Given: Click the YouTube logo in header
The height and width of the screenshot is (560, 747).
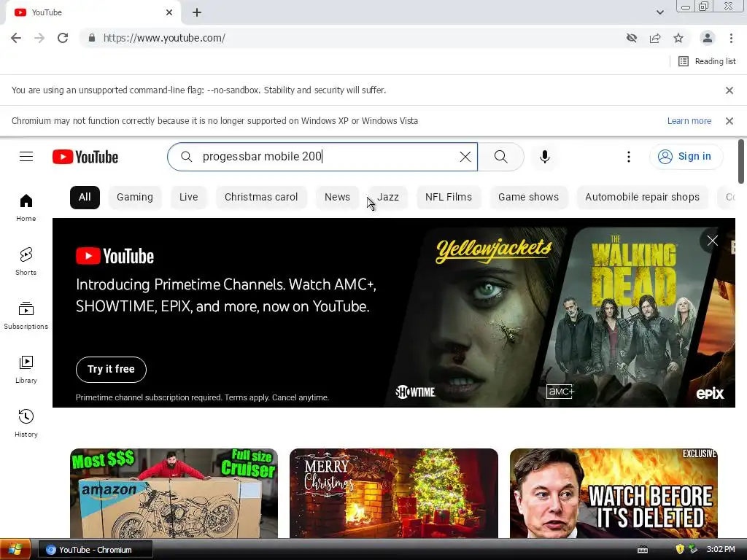Looking at the screenshot, I should pyautogui.click(x=85, y=157).
